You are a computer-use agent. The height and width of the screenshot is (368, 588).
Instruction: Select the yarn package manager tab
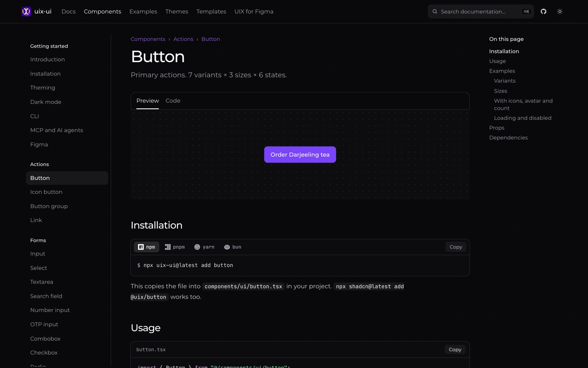204,247
